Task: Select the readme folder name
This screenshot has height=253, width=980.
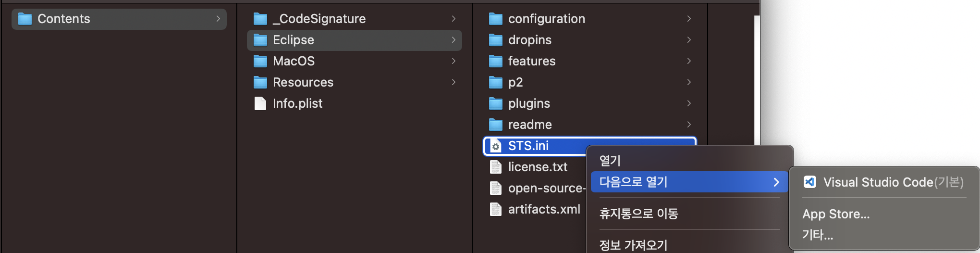Action: click(530, 125)
